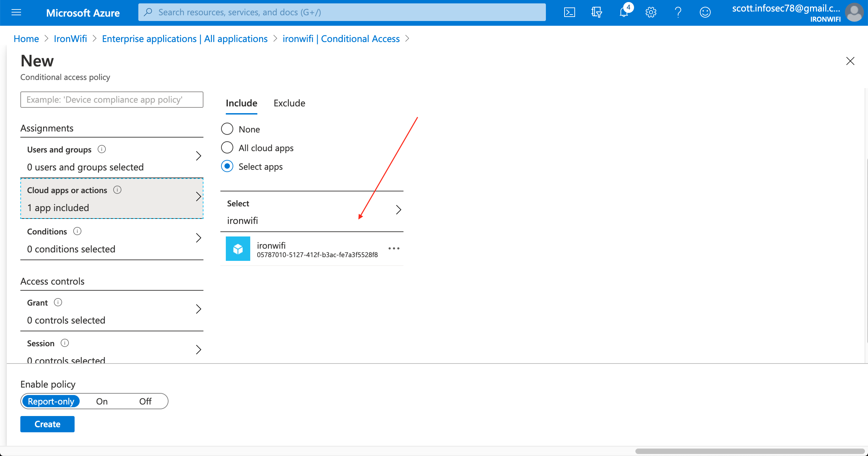Select the Select apps radio button
The height and width of the screenshot is (456, 868).
tap(227, 166)
